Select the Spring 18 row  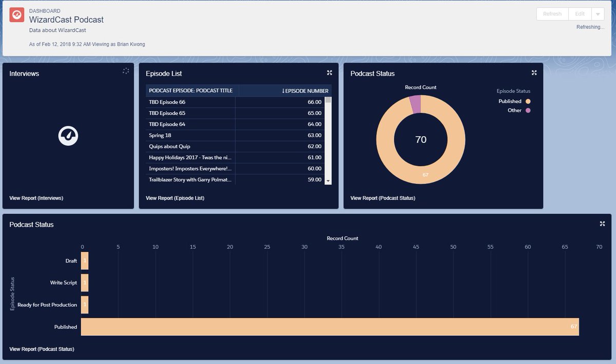pyautogui.click(x=236, y=135)
